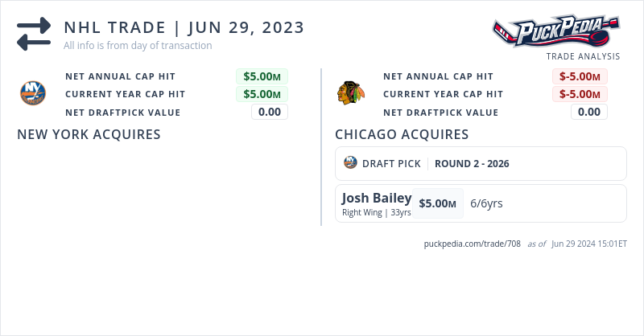Click Chicago's $-5.00M current year cap hit
Screen dimensions: 644x336
point(580,94)
